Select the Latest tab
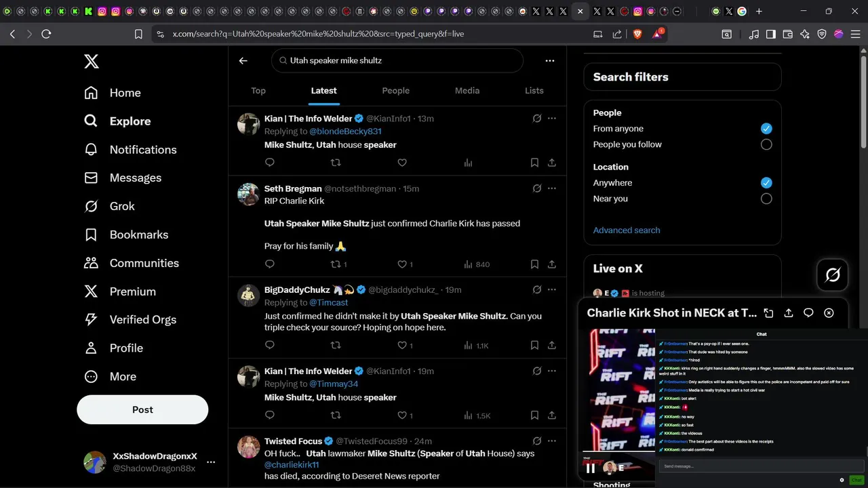 323,91
